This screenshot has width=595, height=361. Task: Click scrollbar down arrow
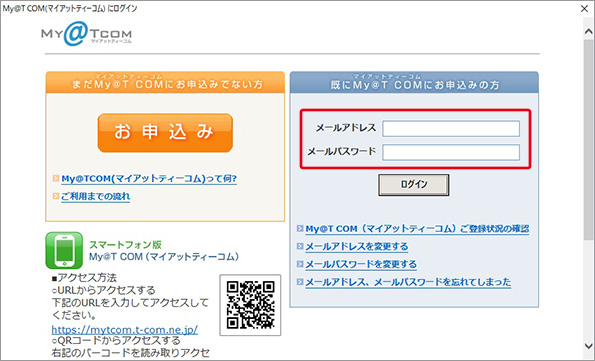[589, 346]
